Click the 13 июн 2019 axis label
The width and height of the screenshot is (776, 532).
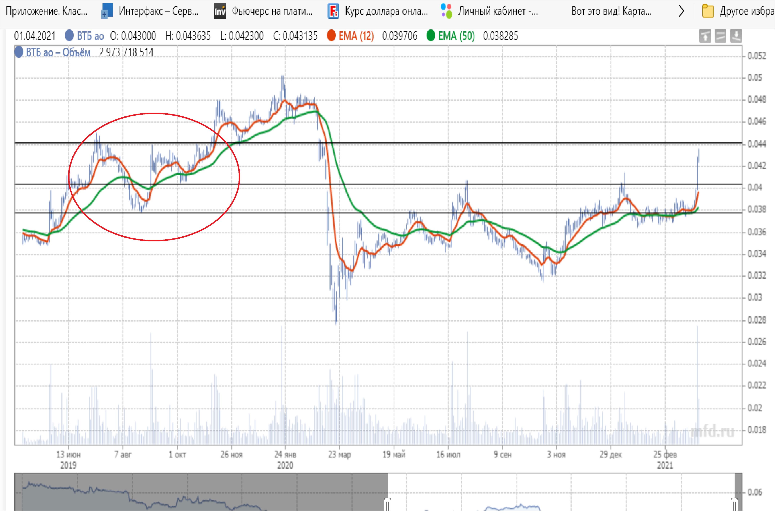pyautogui.click(x=68, y=460)
